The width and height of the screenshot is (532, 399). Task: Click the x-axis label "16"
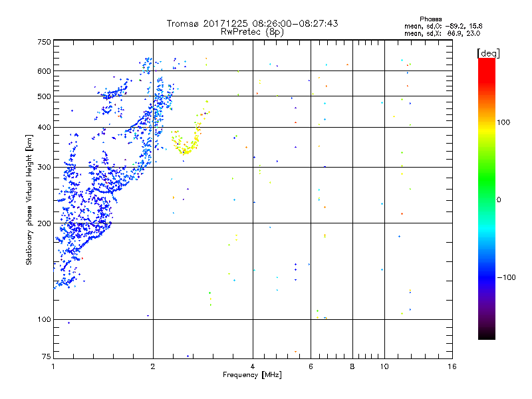pyautogui.click(x=452, y=366)
